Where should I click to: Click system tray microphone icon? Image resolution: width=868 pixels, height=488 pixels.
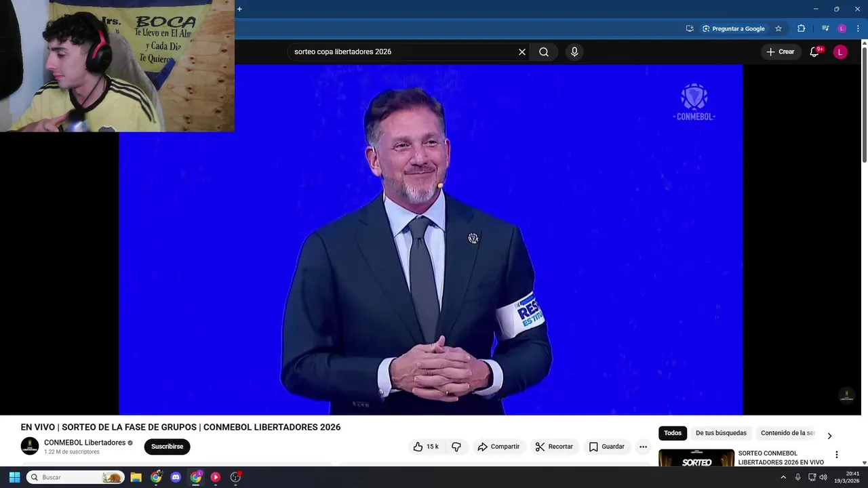[797, 477]
